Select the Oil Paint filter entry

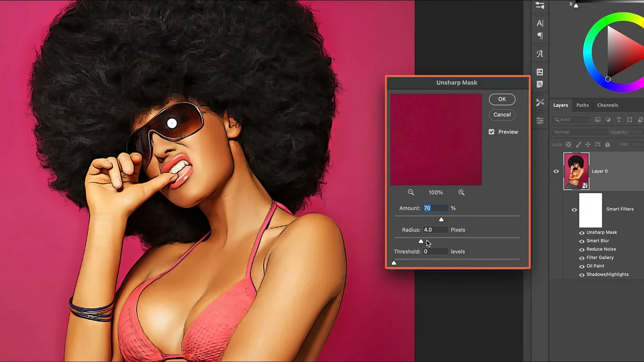pyautogui.click(x=595, y=266)
